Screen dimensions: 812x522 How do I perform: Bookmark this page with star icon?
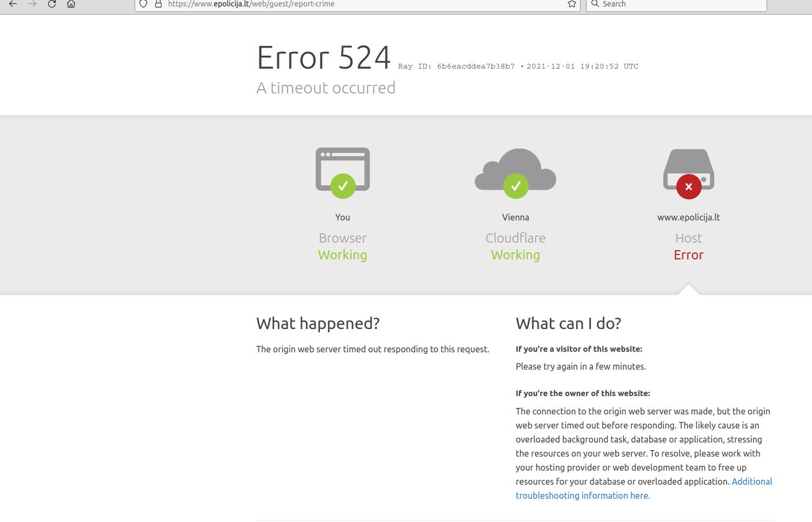[571, 4]
